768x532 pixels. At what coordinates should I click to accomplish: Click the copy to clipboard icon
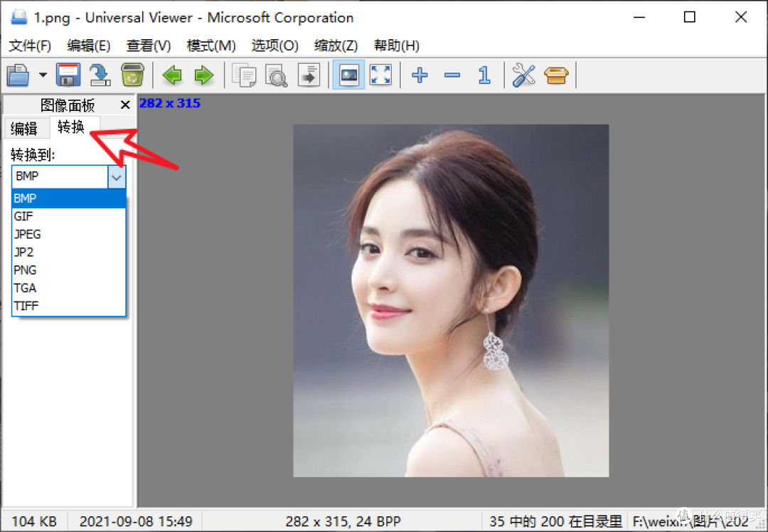[244, 75]
